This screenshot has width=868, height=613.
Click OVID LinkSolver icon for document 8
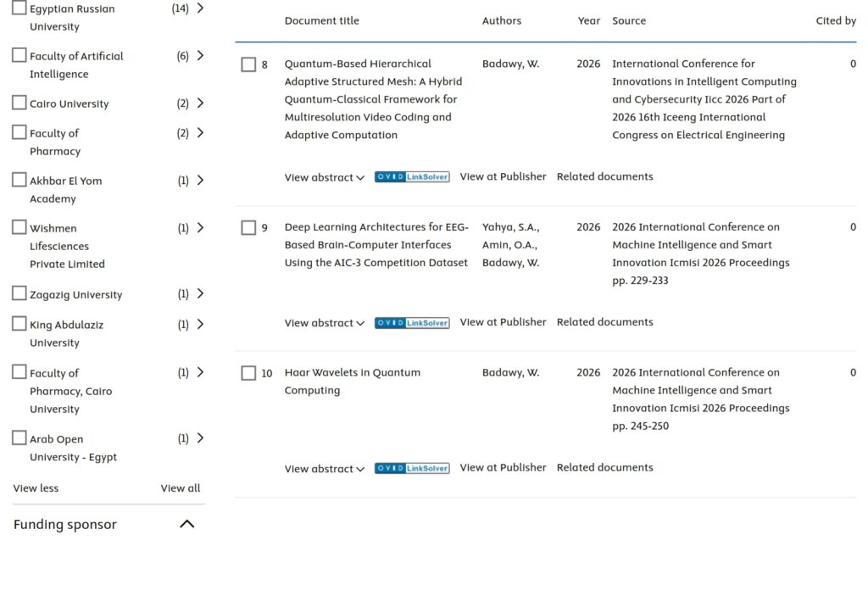click(412, 176)
